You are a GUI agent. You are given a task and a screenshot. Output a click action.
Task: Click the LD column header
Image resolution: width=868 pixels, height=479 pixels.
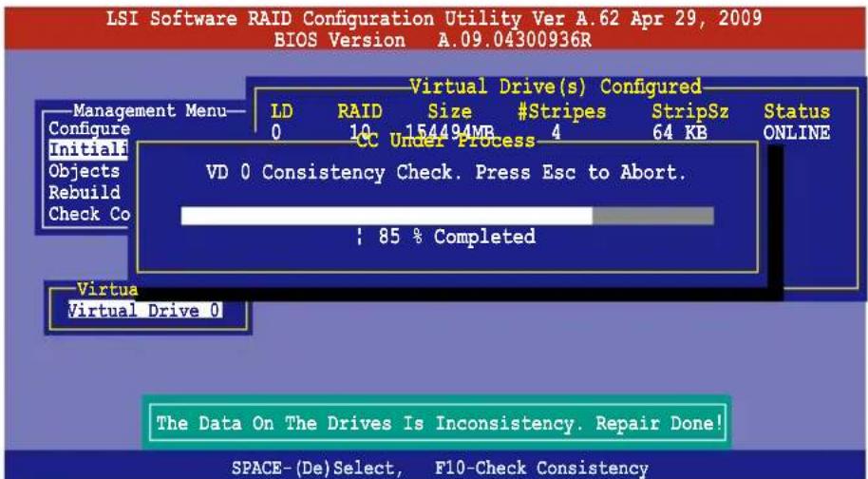pos(281,111)
